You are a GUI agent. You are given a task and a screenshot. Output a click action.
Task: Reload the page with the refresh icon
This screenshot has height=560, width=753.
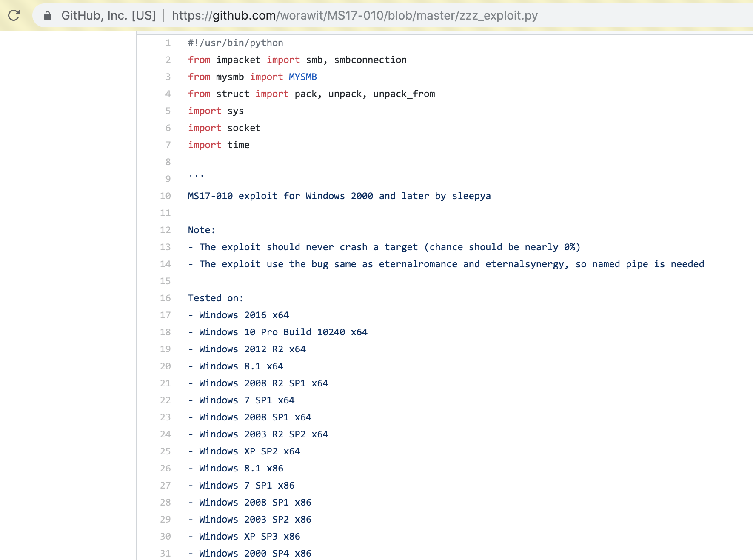click(x=14, y=15)
